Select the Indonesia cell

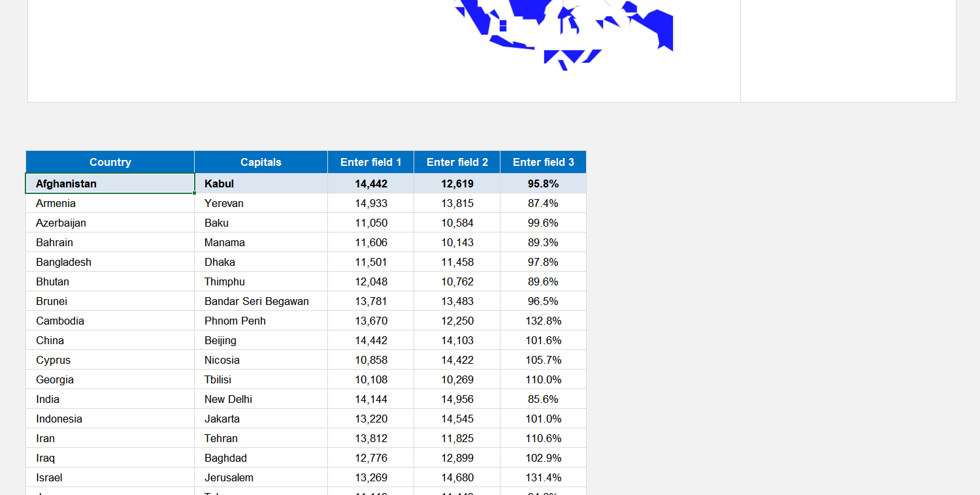pos(110,419)
